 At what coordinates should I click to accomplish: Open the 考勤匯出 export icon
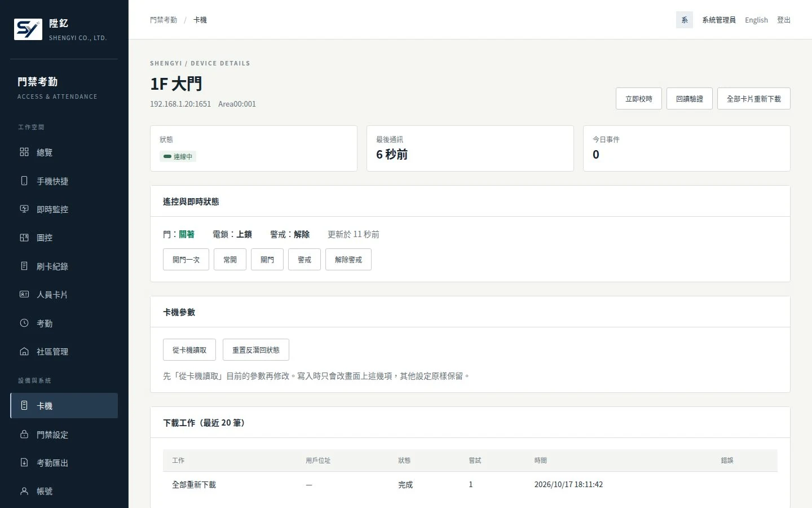click(x=24, y=462)
